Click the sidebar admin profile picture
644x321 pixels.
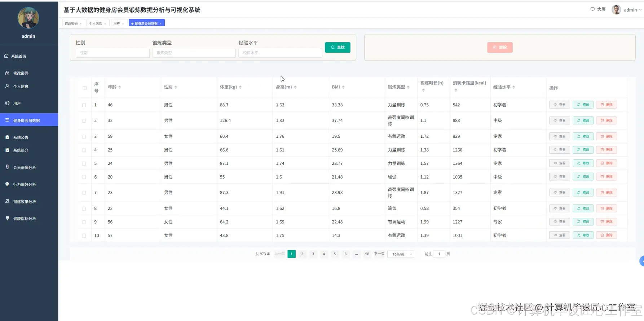point(28,18)
